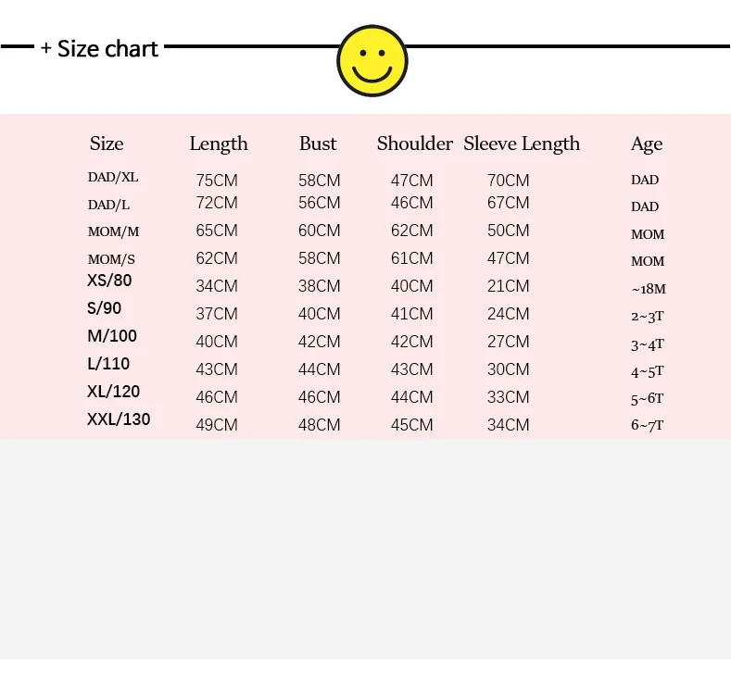
Task: Click the Bust column header
Action: [318, 144]
